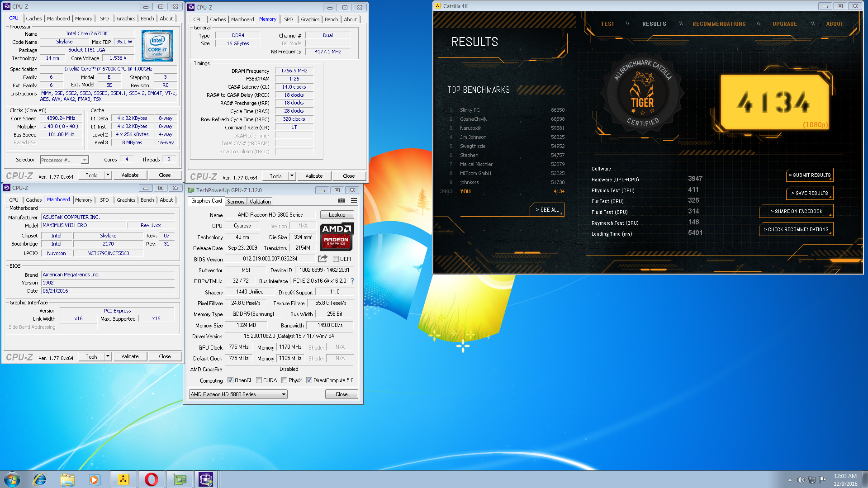
Task: Click Check Recommendations button
Action: click(x=796, y=229)
